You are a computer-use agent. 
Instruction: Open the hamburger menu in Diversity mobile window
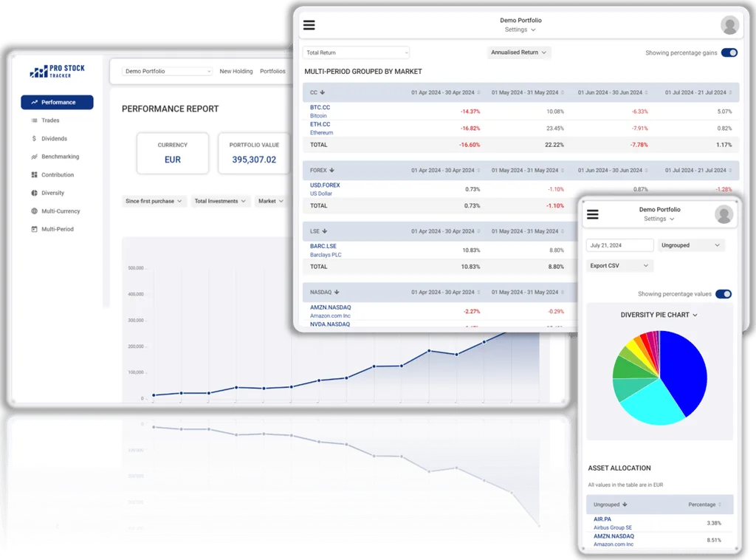[593, 214]
